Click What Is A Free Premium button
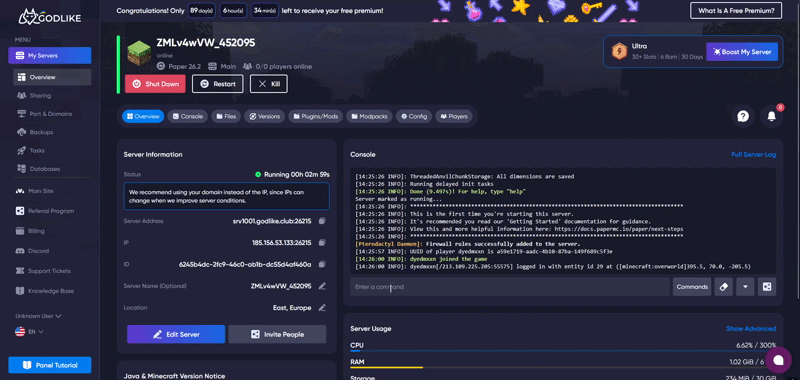Image resolution: width=800 pixels, height=380 pixels. coord(736,10)
